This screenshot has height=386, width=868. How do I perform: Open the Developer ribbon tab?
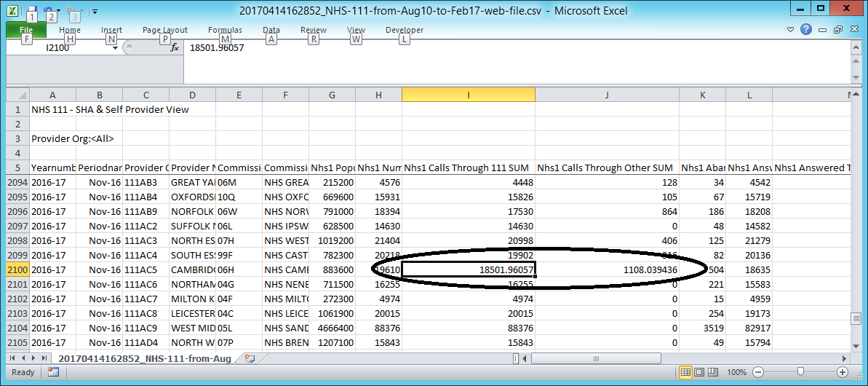point(405,30)
